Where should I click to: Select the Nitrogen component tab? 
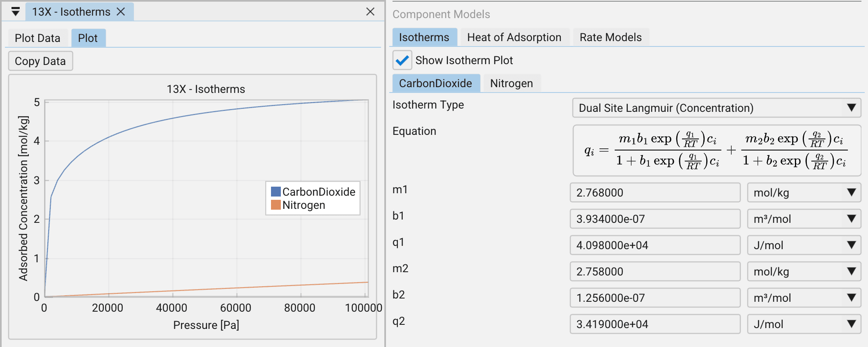511,83
